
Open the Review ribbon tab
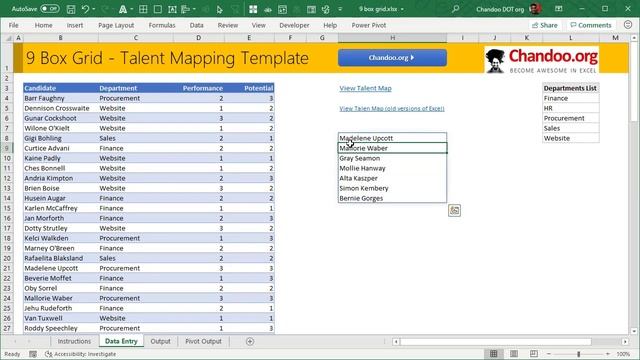coord(228,25)
